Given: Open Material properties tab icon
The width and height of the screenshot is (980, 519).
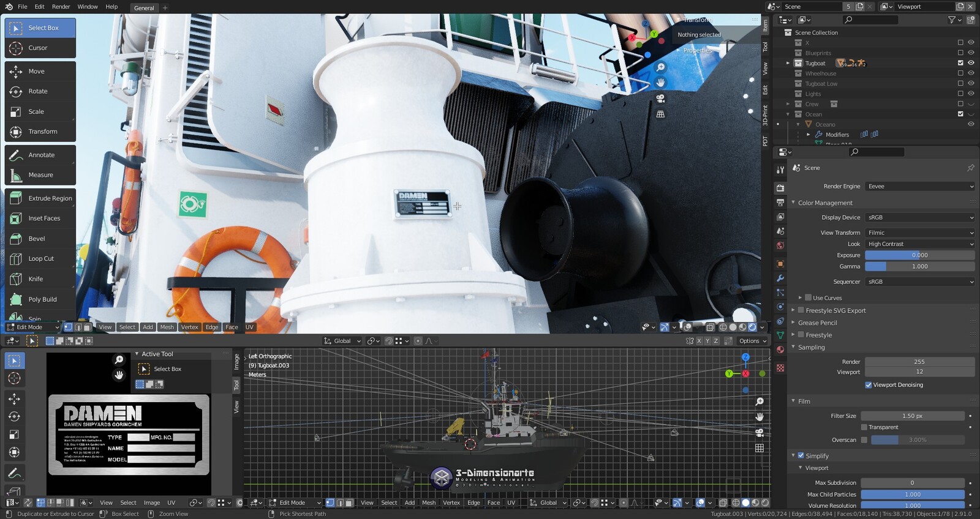Looking at the screenshot, I should 780,349.
